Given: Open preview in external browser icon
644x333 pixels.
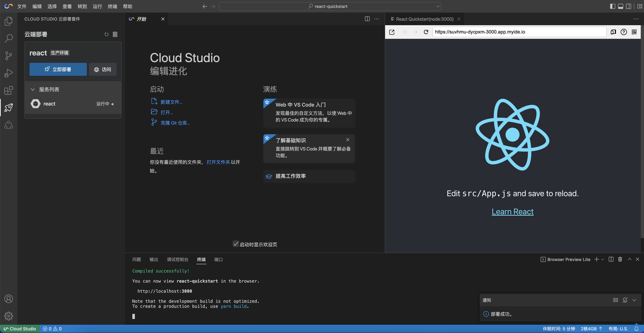Looking at the screenshot, I should coord(392,32).
